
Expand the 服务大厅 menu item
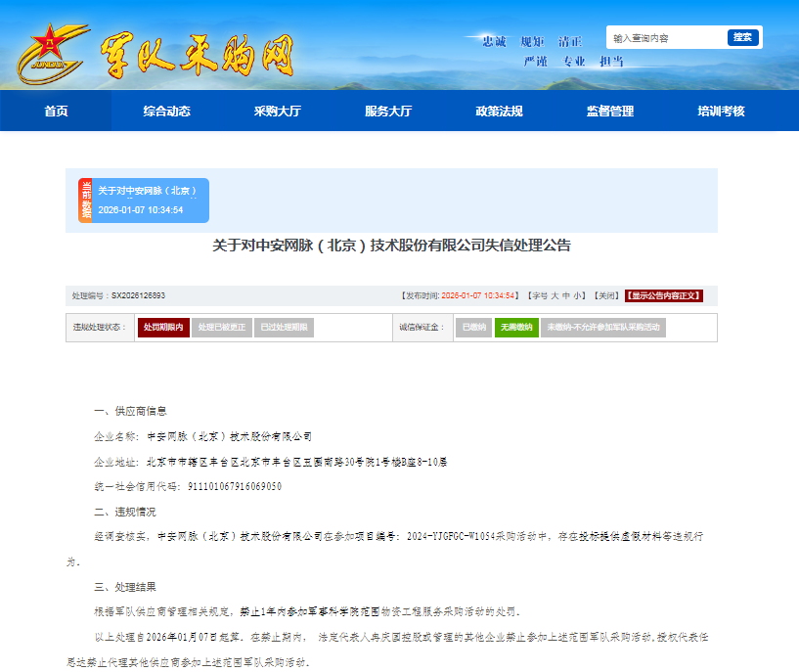388,112
